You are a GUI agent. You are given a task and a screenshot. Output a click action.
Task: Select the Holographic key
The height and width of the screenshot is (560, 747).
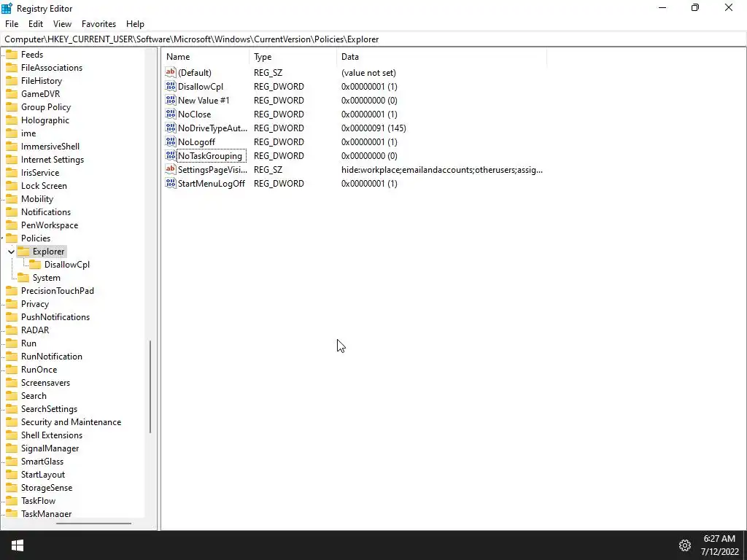coord(44,120)
